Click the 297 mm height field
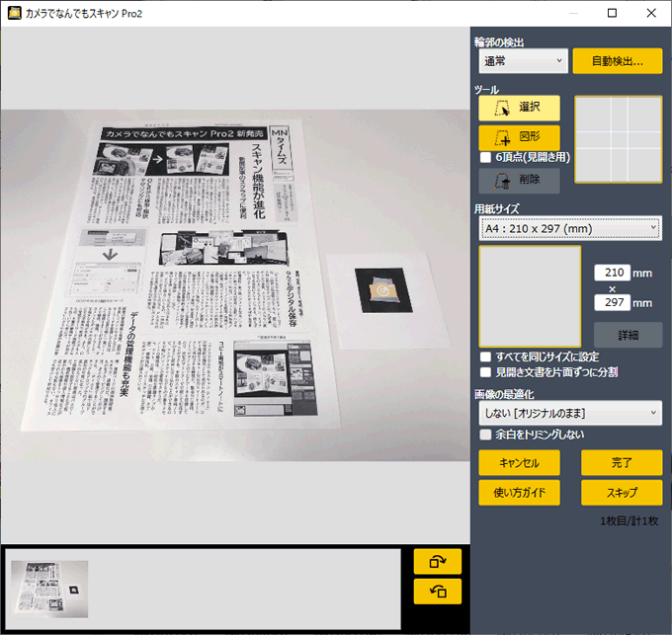Image resolution: width=672 pixels, height=635 pixels. [612, 303]
